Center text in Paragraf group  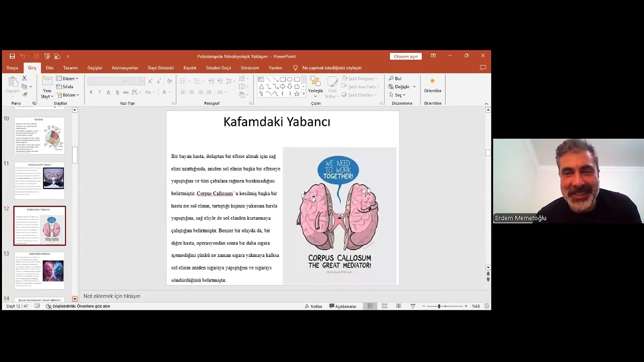click(x=192, y=92)
